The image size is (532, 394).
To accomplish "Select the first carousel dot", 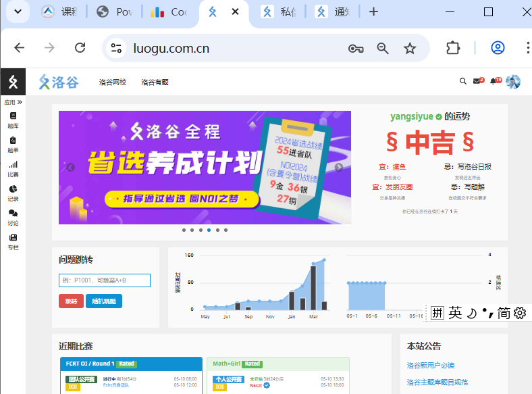I will tap(184, 230).
